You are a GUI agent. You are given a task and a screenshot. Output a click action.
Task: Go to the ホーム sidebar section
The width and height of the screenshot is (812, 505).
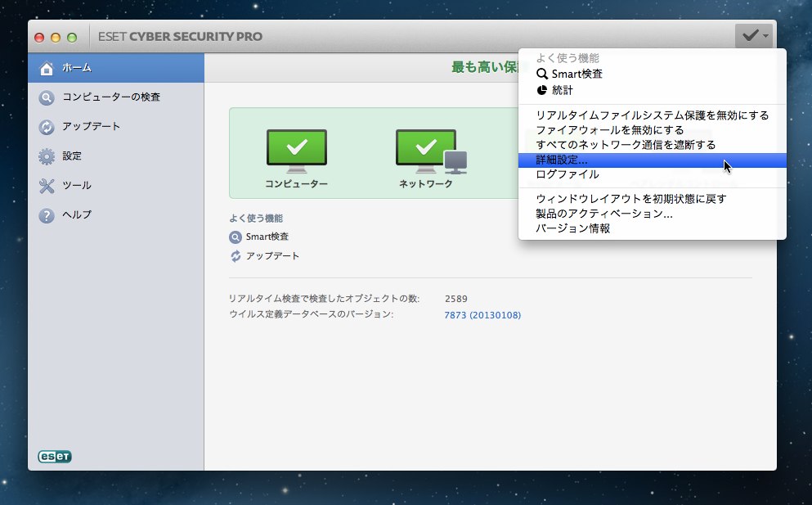coord(116,68)
